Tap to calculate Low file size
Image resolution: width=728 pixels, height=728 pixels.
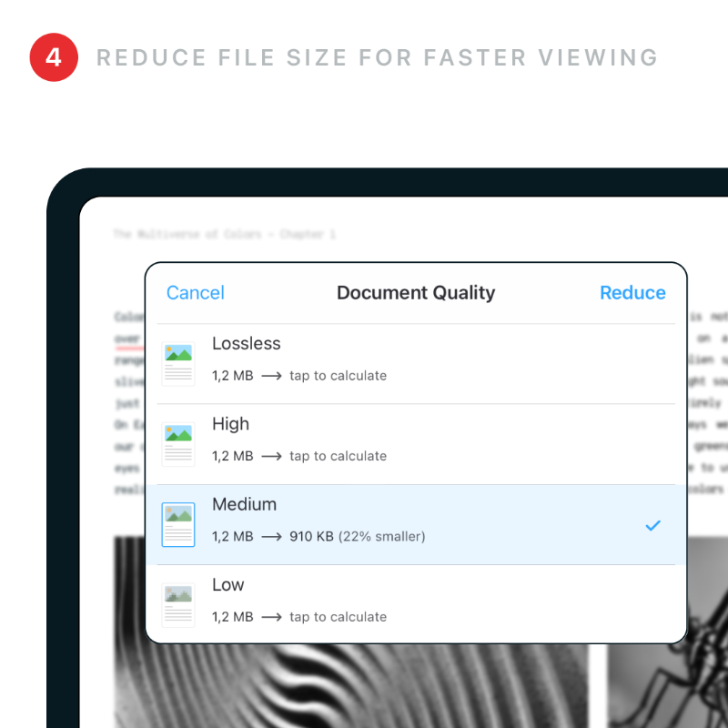pos(338,617)
